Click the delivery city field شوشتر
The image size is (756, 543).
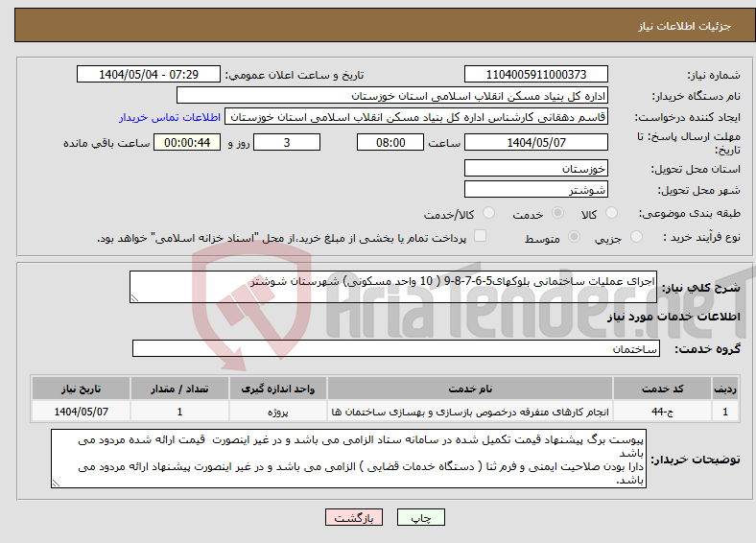[x=535, y=189]
